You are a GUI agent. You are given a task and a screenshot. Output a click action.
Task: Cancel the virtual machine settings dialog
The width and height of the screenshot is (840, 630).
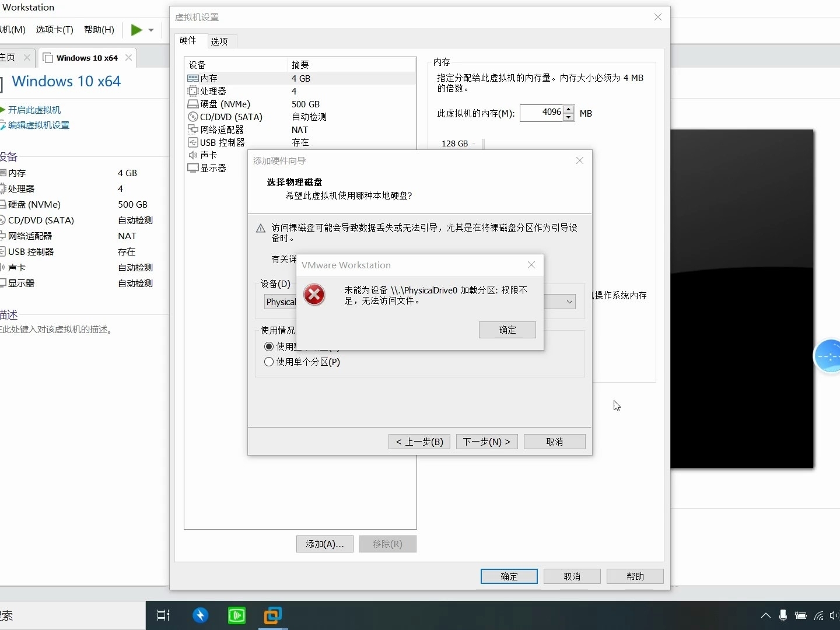point(572,576)
